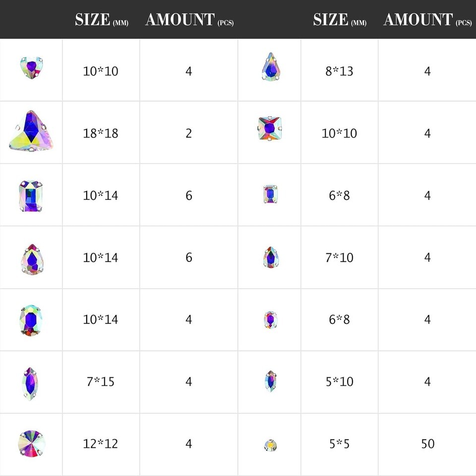Click the 5*10 marquise crystal image
This screenshot has width=476, height=476.
(x=270, y=382)
